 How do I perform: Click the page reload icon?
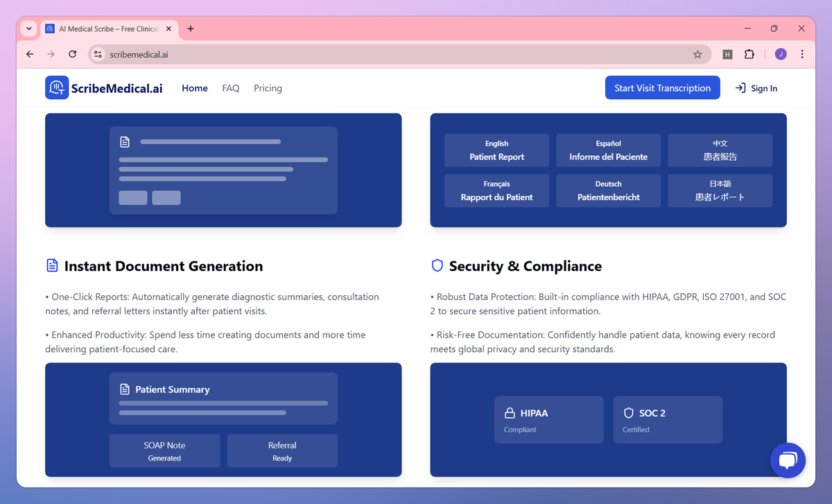tap(72, 53)
